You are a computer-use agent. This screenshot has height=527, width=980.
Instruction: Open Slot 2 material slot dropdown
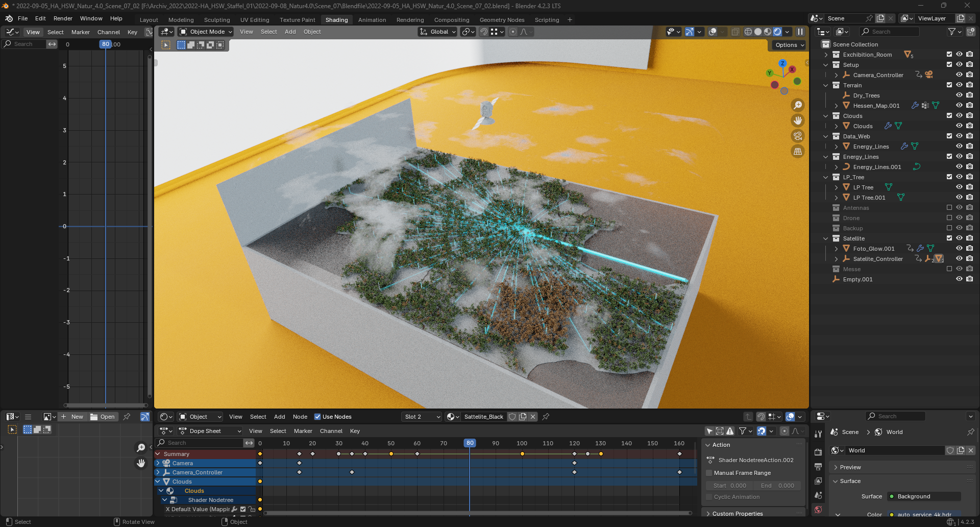pyautogui.click(x=422, y=417)
